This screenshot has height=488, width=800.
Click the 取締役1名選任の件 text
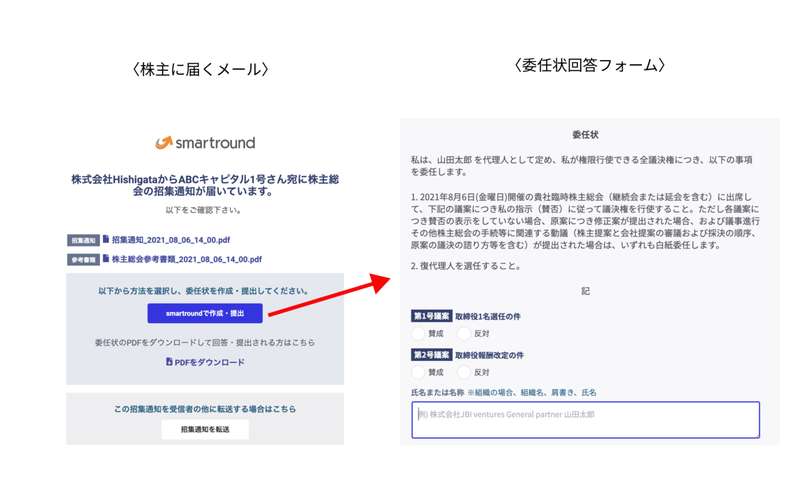488,316
